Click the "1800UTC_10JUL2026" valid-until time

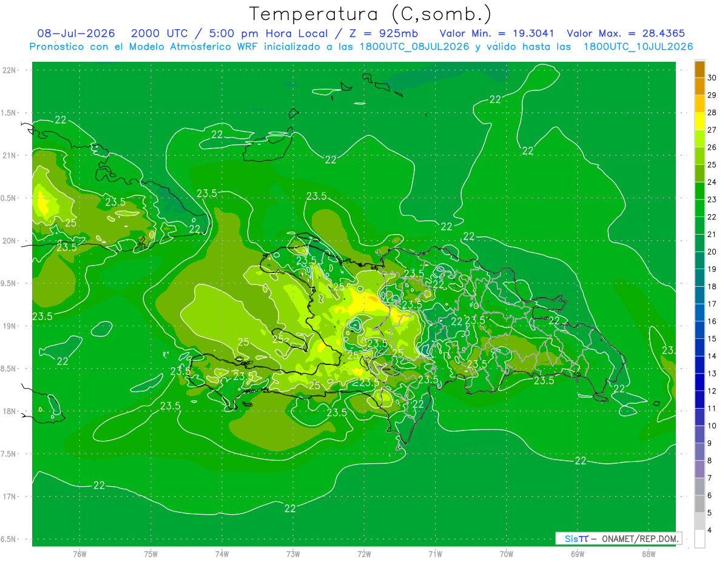tap(638, 47)
